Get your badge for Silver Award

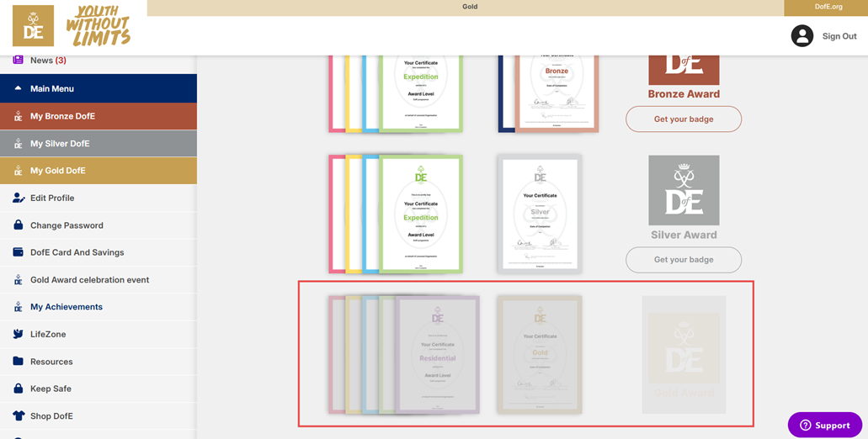[x=683, y=260]
